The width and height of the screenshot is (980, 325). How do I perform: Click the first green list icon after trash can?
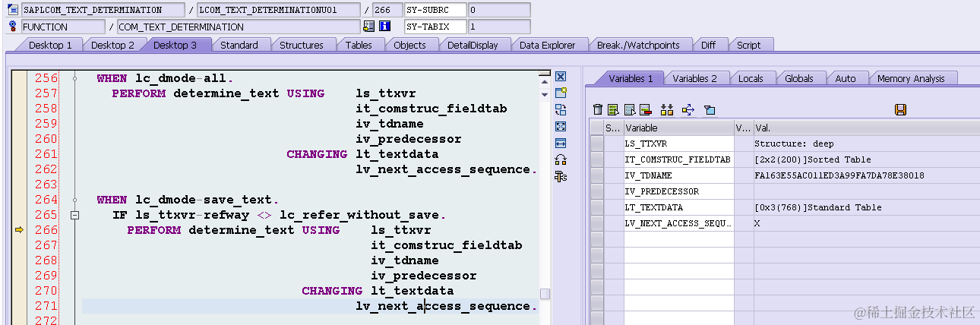click(613, 110)
